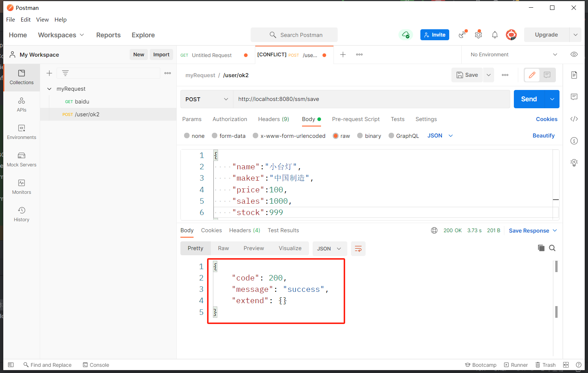588x373 pixels.
Task: Click the Beautify link
Action: (x=543, y=136)
